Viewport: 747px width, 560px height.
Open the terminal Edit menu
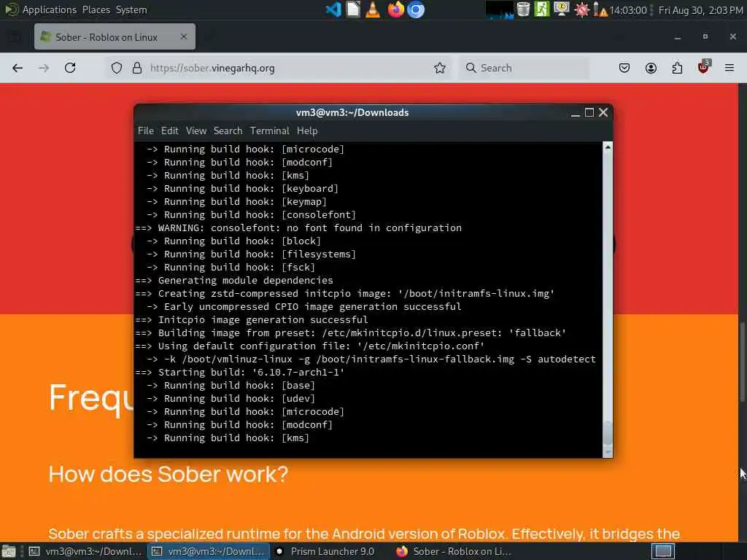click(x=169, y=131)
